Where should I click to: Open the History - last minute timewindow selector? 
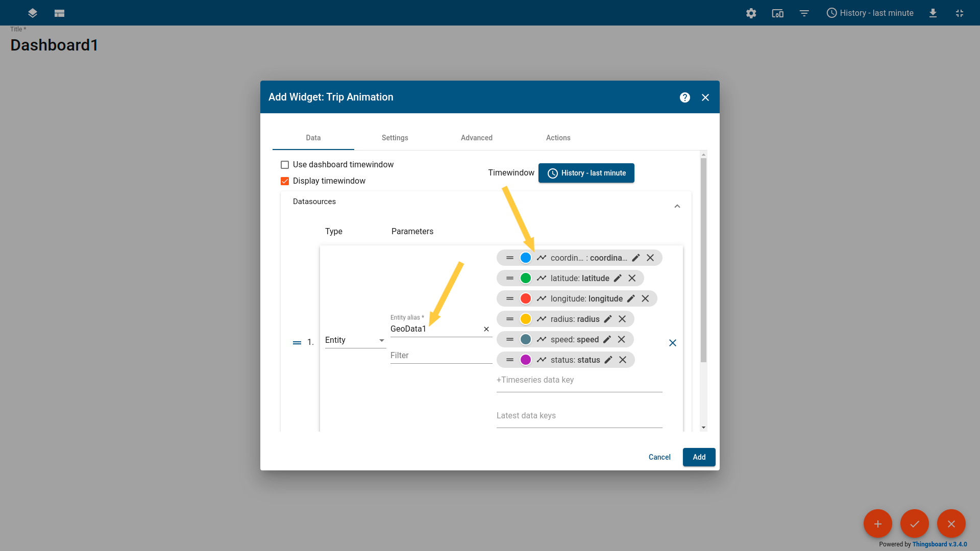(586, 173)
